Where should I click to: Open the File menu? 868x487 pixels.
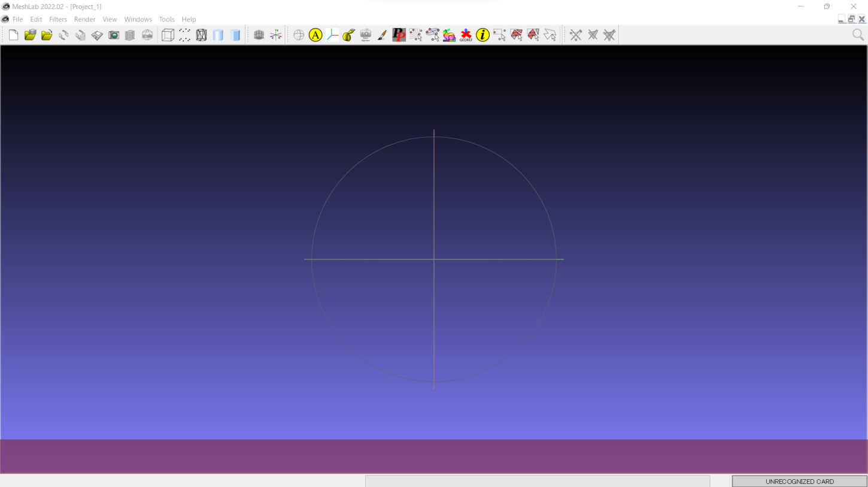pyautogui.click(x=18, y=19)
